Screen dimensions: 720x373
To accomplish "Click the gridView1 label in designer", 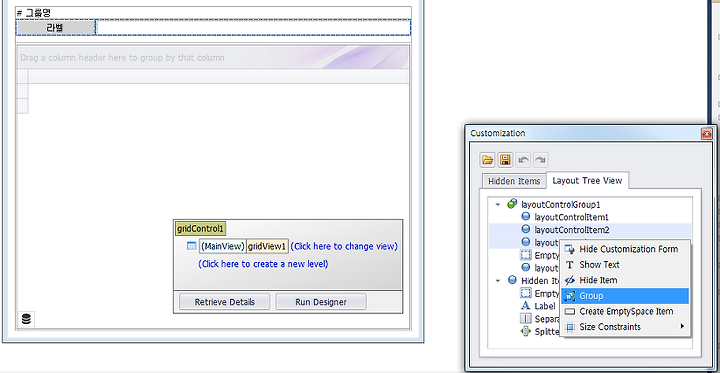I will tap(267, 246).
